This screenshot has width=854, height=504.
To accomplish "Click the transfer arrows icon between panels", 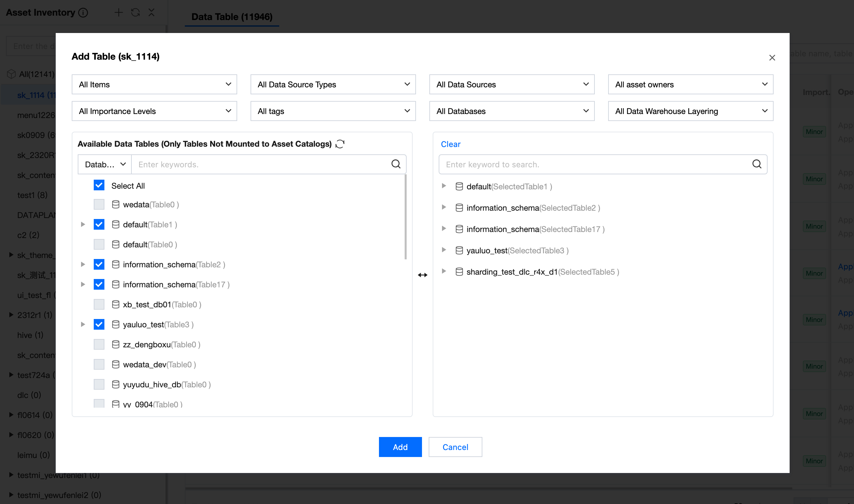I will point(422,275).
